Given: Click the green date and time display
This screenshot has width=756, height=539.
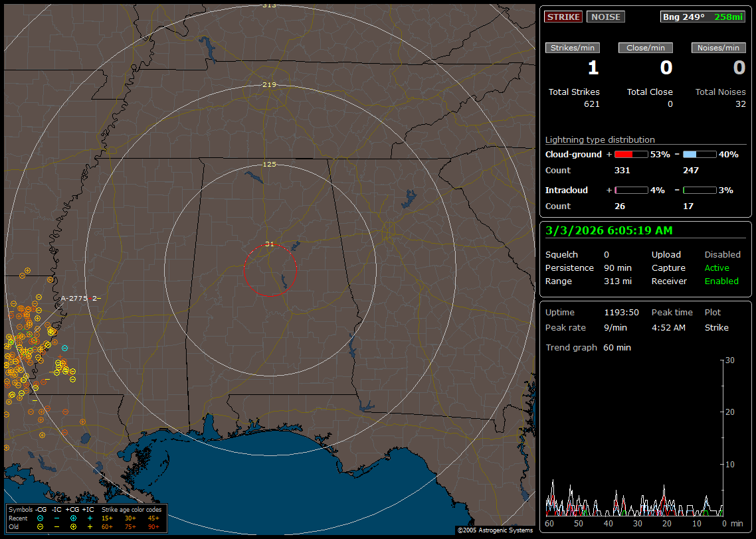Looking at the screenshot, I should (x=609, y=230).
